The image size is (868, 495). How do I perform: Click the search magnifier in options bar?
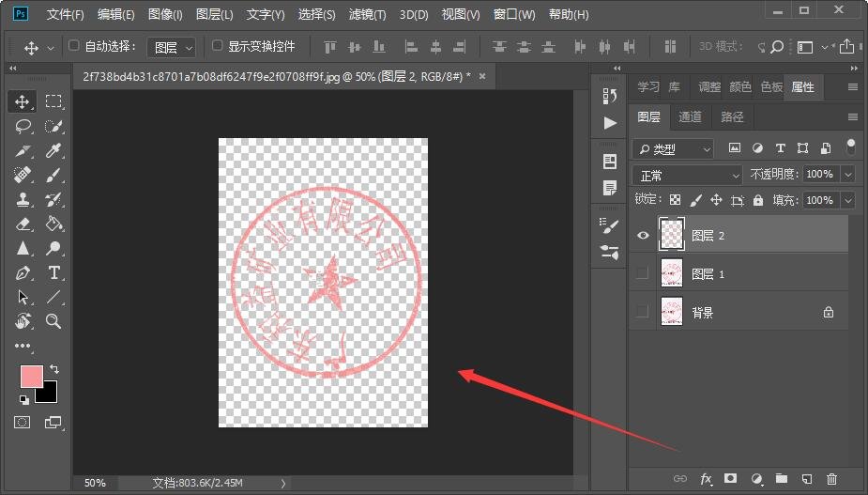point(777,47)
